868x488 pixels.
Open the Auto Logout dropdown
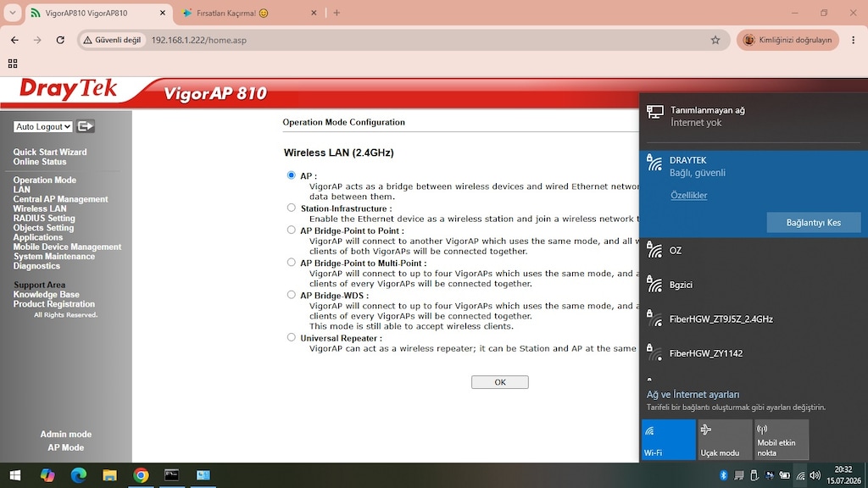(42, 126)
